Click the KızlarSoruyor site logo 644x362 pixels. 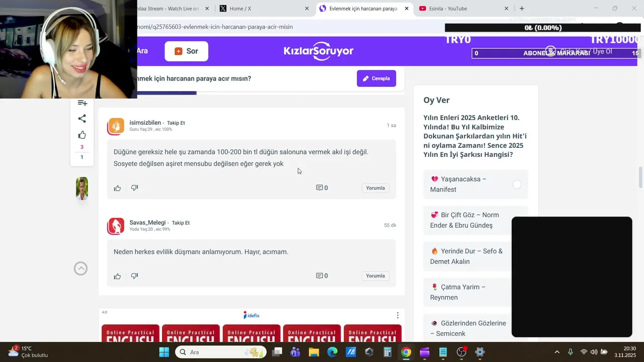click(x=318, y=51)
